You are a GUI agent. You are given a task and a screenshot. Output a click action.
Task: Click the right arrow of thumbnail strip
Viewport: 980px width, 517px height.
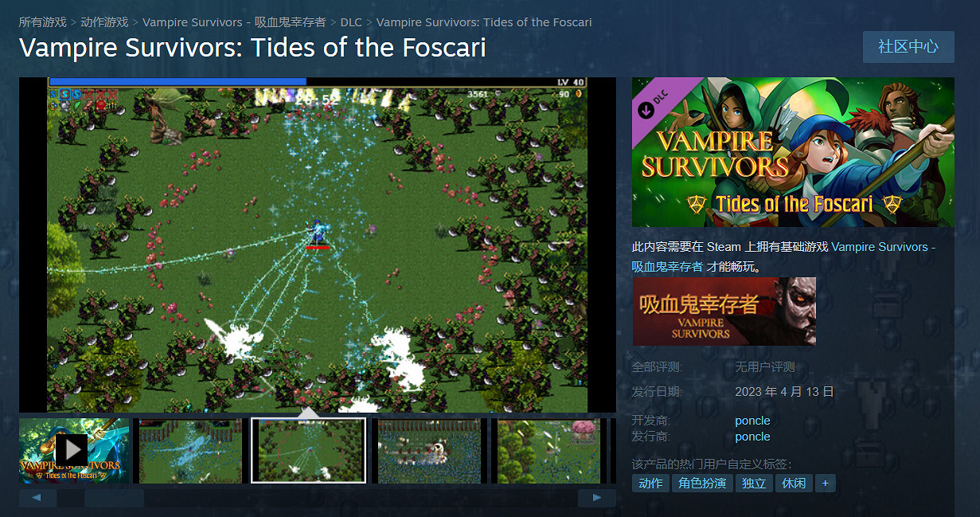[597, 499]
